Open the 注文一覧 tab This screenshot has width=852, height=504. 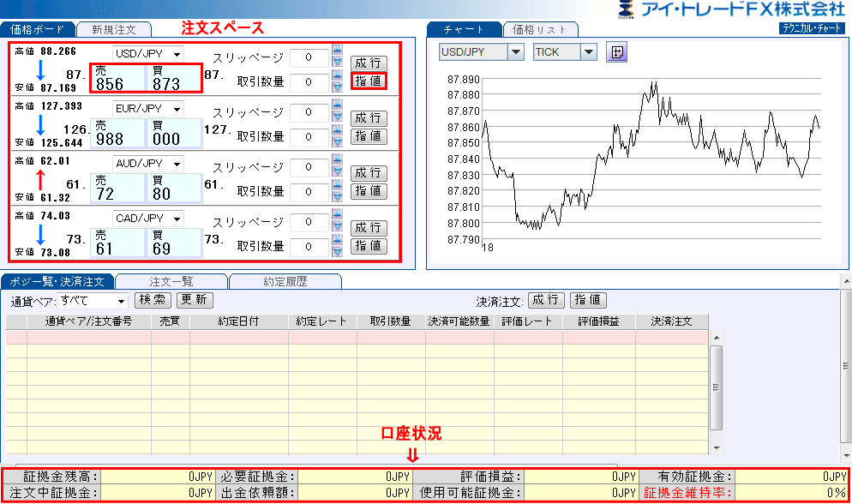click(171, 281)
